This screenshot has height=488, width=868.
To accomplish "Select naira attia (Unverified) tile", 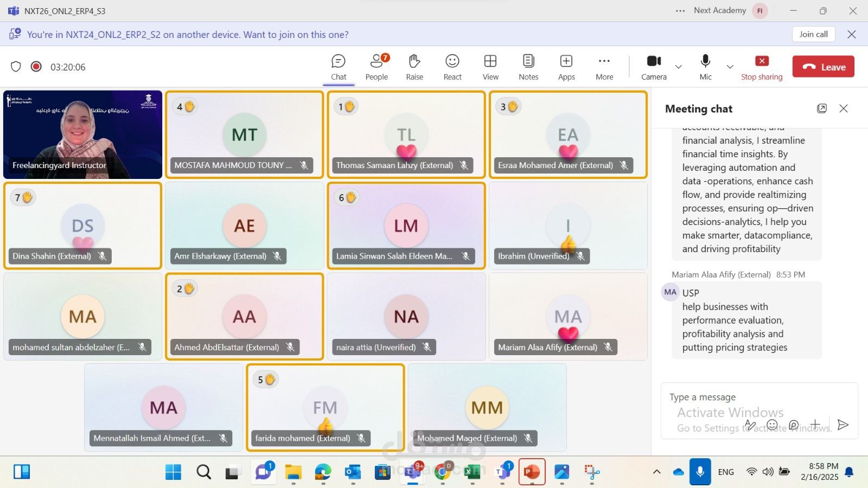I will coord(406,317).
